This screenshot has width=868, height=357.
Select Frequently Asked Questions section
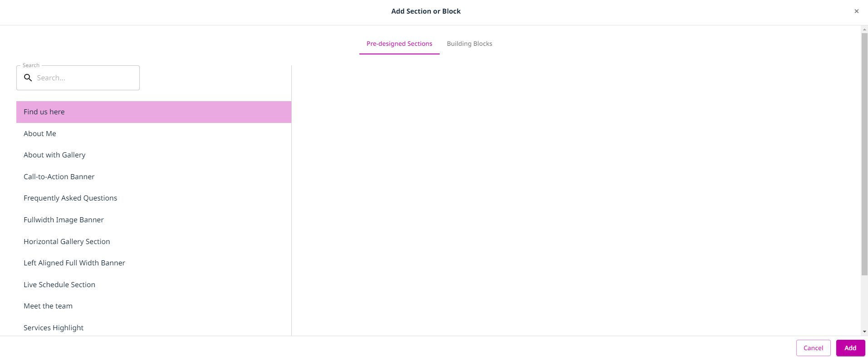tap(154, 198)
